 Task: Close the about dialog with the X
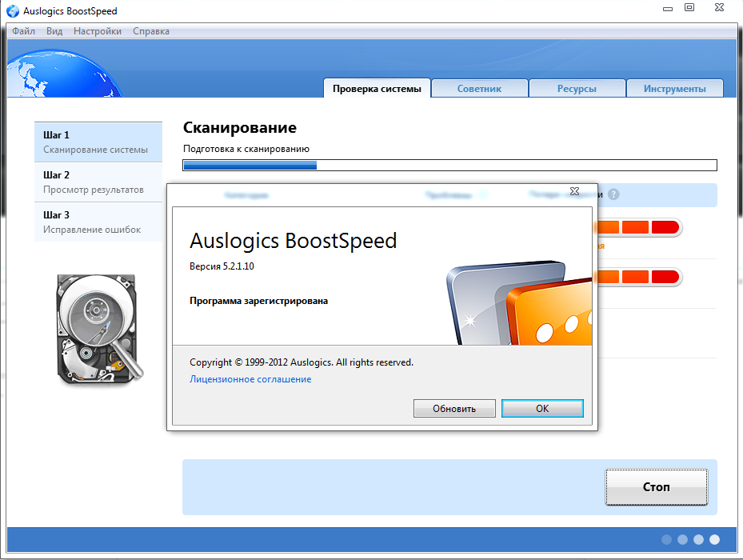pos(574,191)
